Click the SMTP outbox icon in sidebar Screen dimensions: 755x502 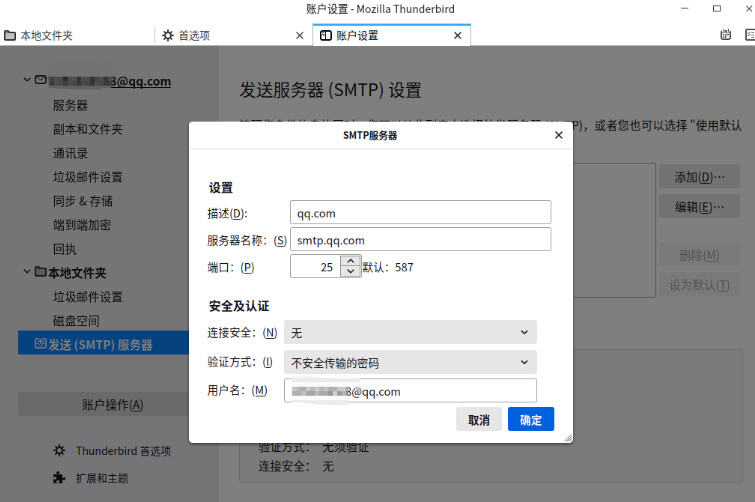point(40,343)
